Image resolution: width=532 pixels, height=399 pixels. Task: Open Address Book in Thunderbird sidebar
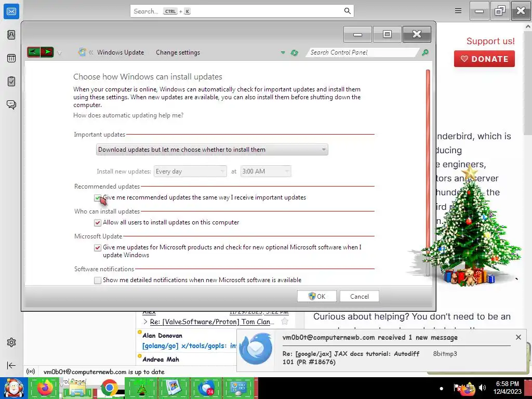[x=11, y=35]
